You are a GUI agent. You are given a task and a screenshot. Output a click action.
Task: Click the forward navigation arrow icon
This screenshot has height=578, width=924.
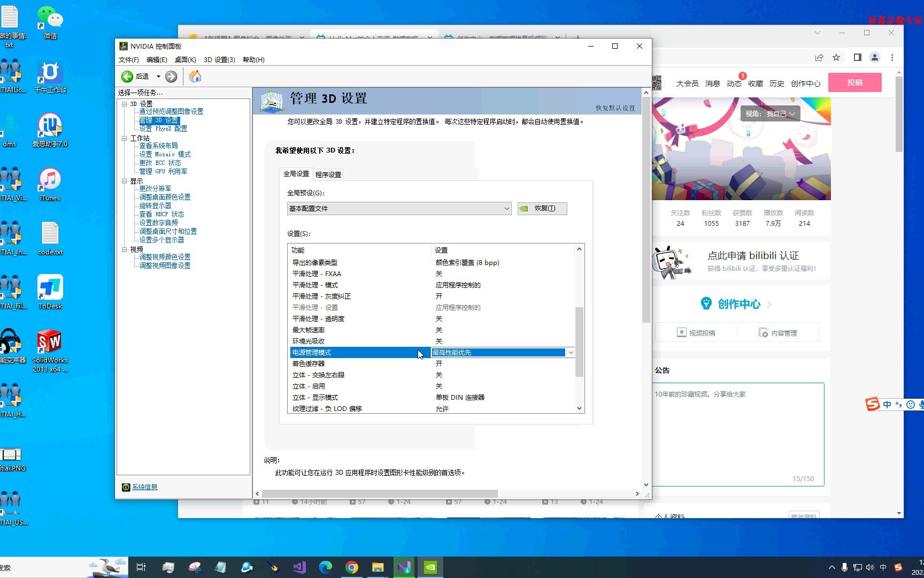coord(171,76)
